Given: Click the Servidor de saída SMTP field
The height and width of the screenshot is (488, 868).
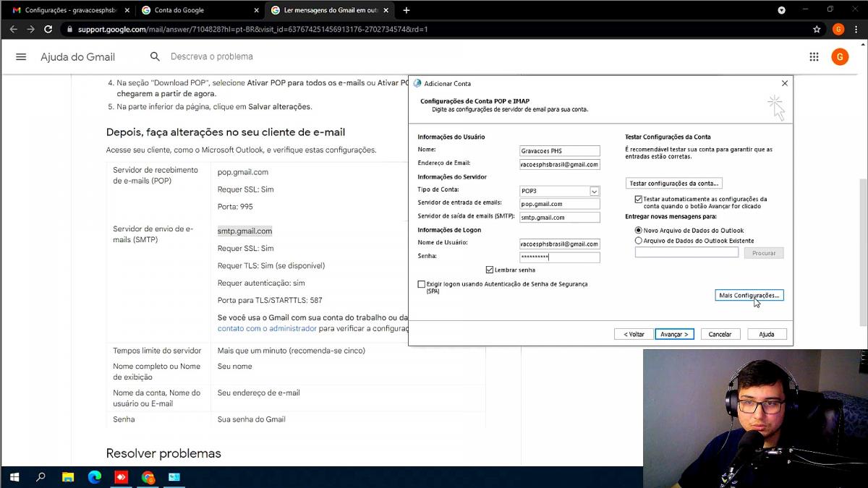Looking at the screenshot, I should pos(560,217).
